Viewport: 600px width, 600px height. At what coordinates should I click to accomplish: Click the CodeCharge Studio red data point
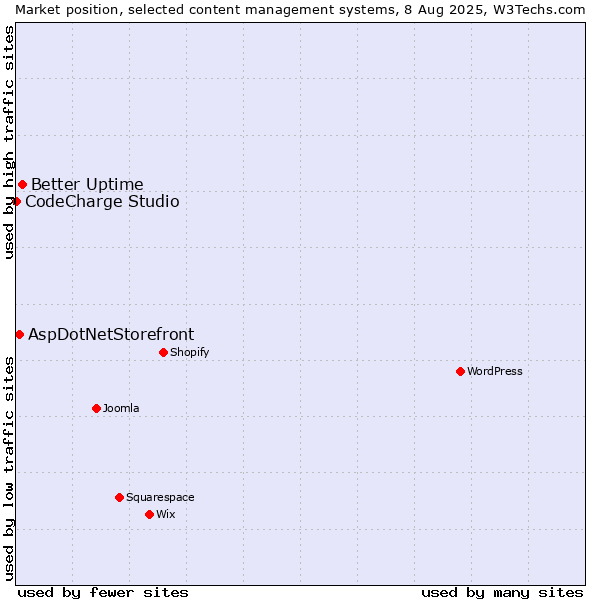(16, 202)
